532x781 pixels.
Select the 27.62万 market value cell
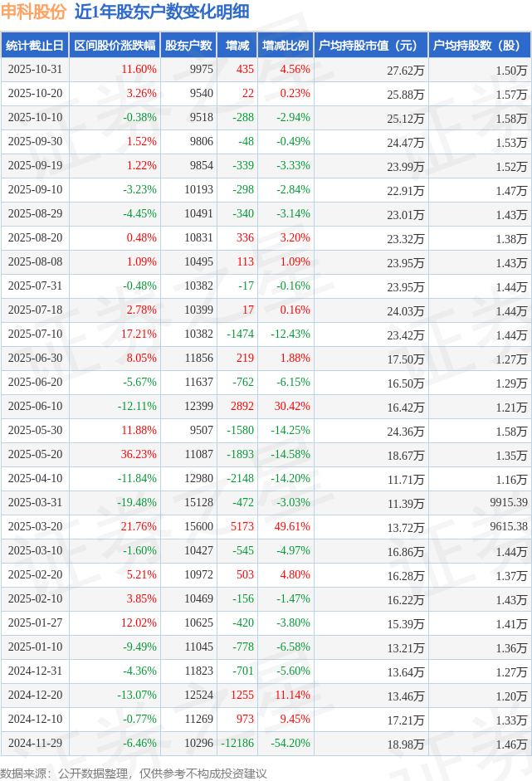(406, 70)
